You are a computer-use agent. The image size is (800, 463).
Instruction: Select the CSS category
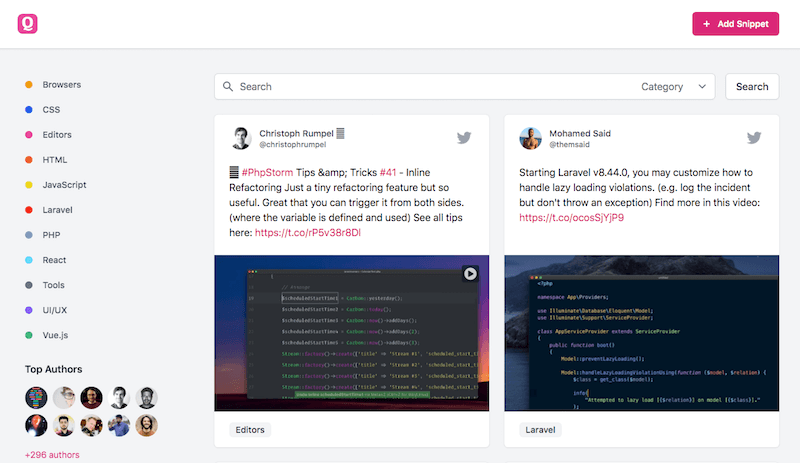point(51,110)
